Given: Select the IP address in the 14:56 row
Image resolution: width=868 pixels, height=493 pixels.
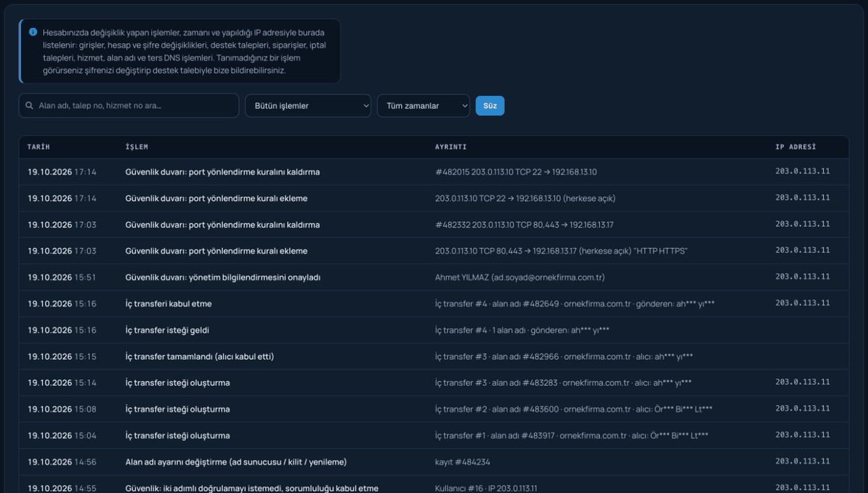Looking at the screenshot, I should pyautogui.click(x=802, y=461).
